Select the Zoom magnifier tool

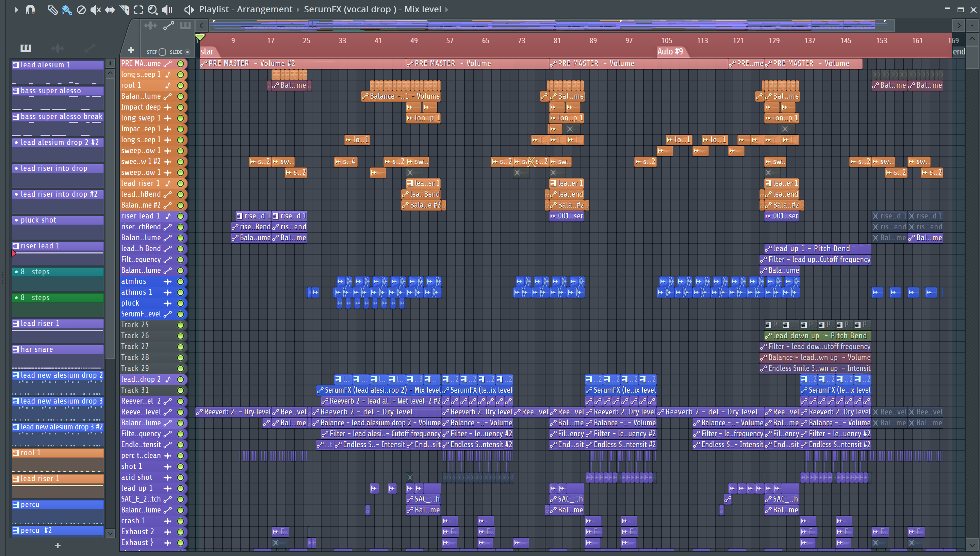pyautogui.click(x=152, y=10)
